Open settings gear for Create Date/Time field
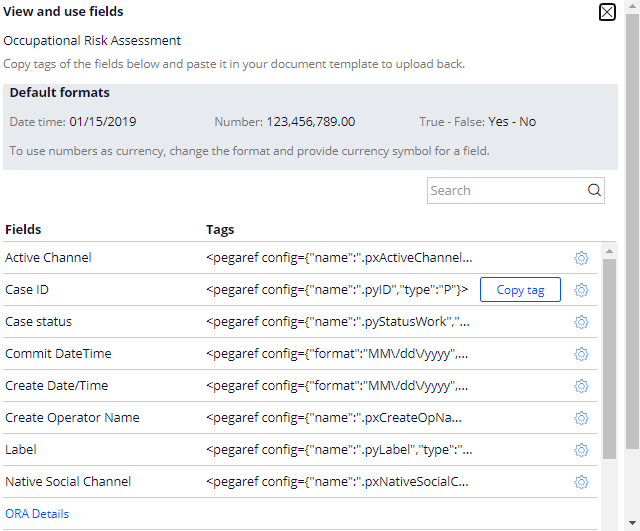640x531 pixels. pos(581,386)
